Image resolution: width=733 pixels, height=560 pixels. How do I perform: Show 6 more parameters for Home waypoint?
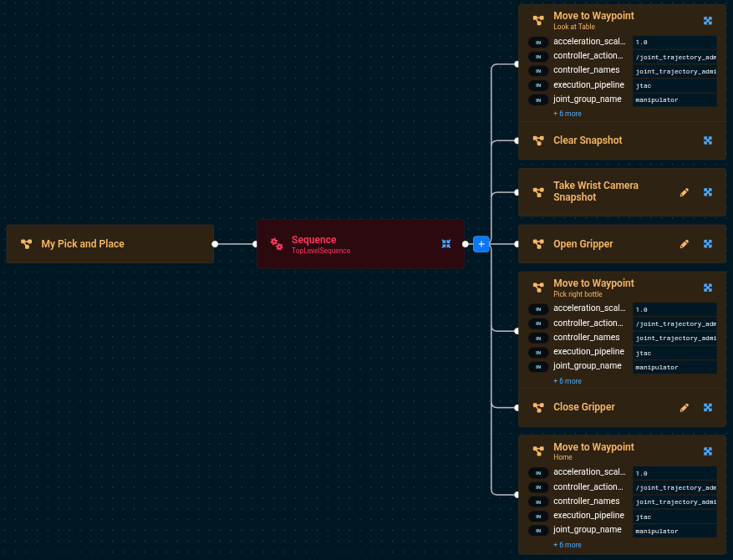[567, 545]
